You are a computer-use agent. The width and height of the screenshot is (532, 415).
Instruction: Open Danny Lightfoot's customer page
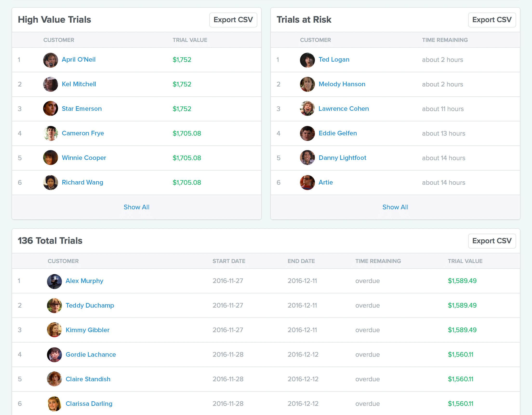[x=342, y=158]
